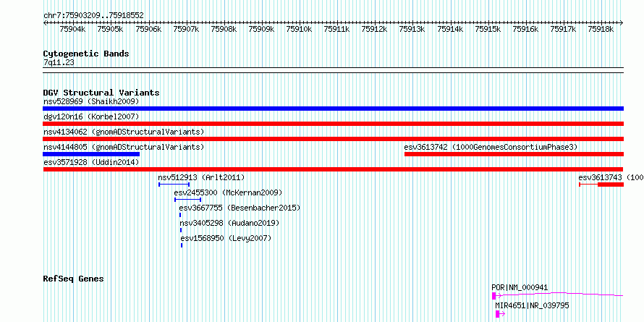Click the 75913k ruler tick label
The image size is (644, 322).
pyautogui.click(x=412, y=29)
